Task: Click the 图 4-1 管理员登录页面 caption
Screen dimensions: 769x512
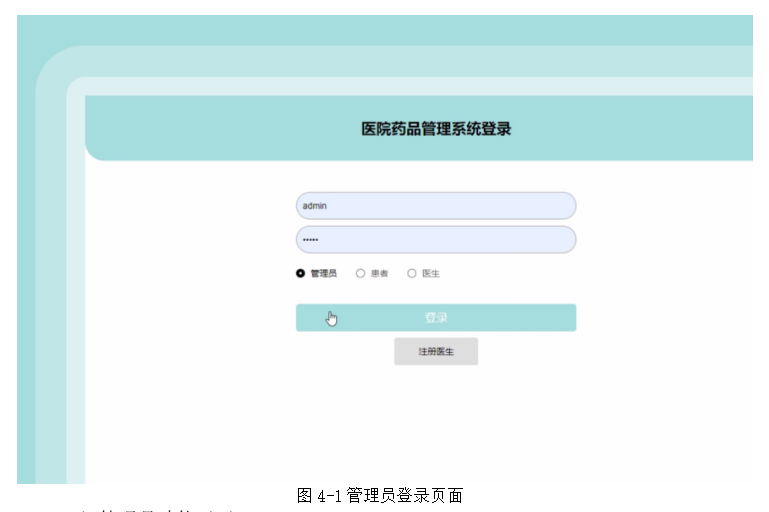Action: pyautogui.click(x=380, y=495)
